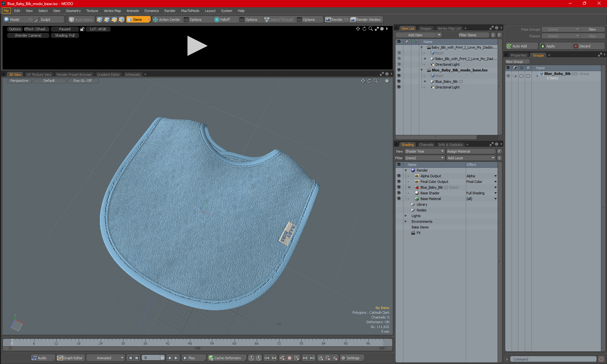
Task: Step to next frame
Action: 169,358
